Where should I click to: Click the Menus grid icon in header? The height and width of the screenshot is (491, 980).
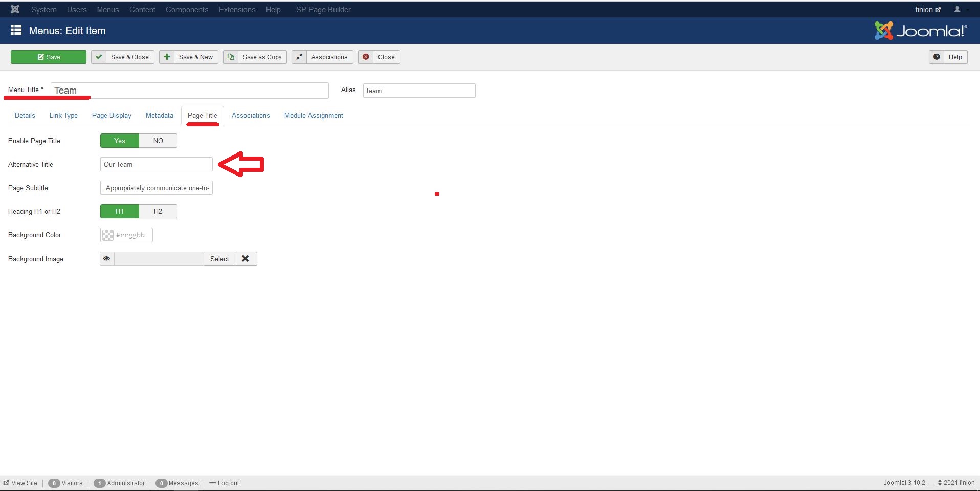tap(16, 30)
